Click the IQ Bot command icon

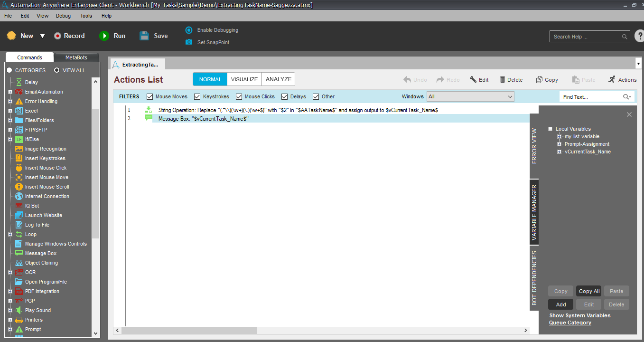pos(19,206)
